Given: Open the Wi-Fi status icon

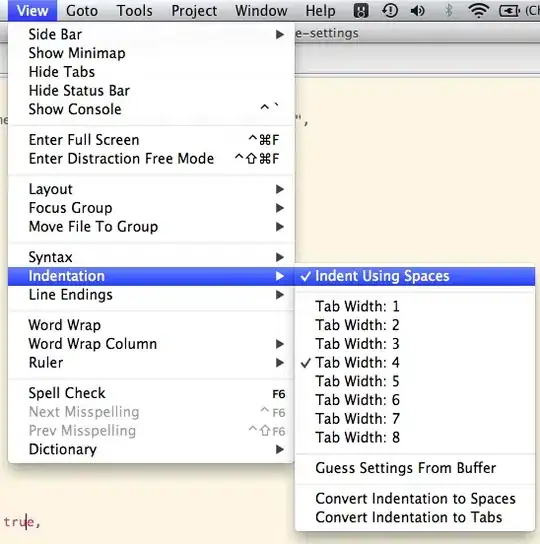Looking at the screenshot, I should click(x=479, y=10).
